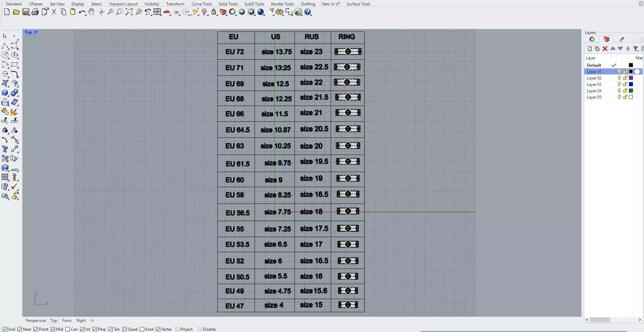Click the light bulb Hide objects icon

pos(204,12)
